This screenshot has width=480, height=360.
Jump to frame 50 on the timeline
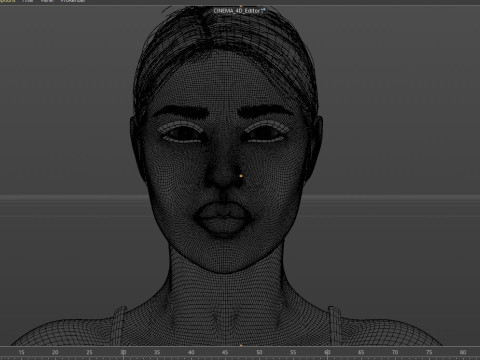[259, 352]
